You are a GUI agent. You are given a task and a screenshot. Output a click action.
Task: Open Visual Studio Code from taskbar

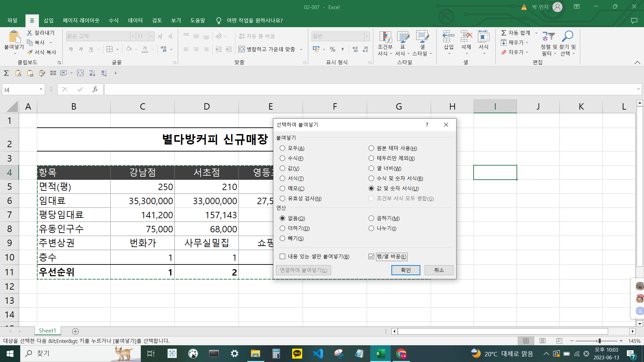point(318,354)
